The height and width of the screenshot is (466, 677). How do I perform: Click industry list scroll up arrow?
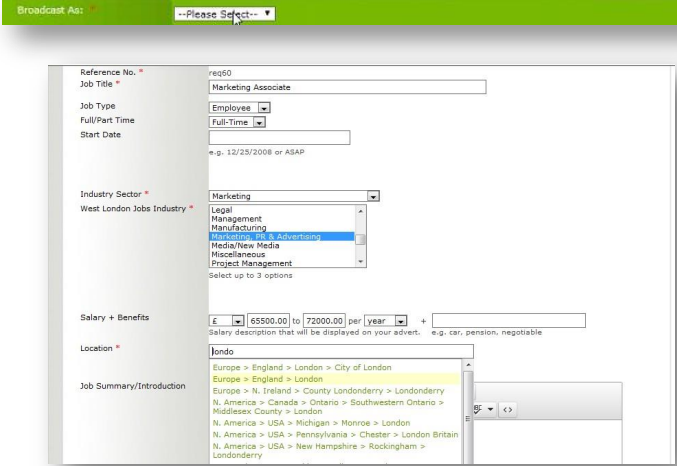pos(360,211)
